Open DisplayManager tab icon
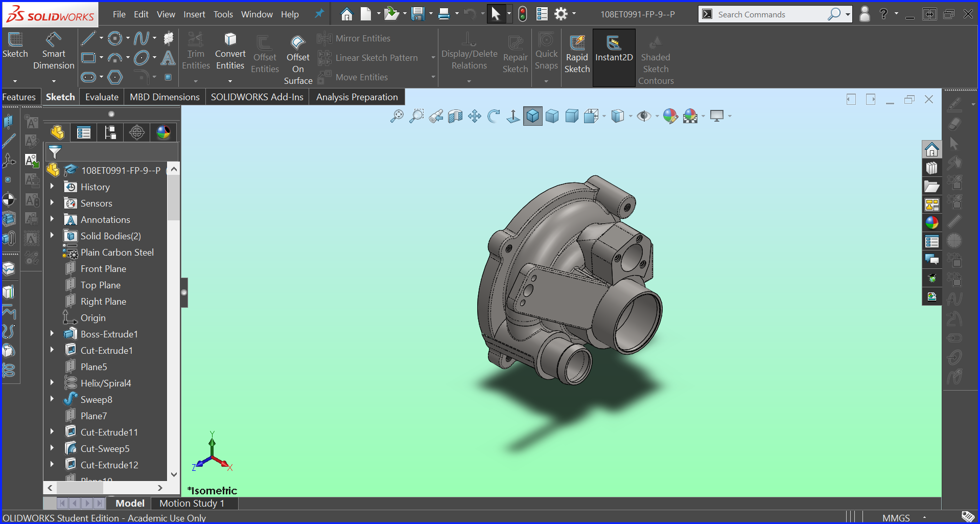Screen dimensions: 980x524 click(x=164, y=132)
